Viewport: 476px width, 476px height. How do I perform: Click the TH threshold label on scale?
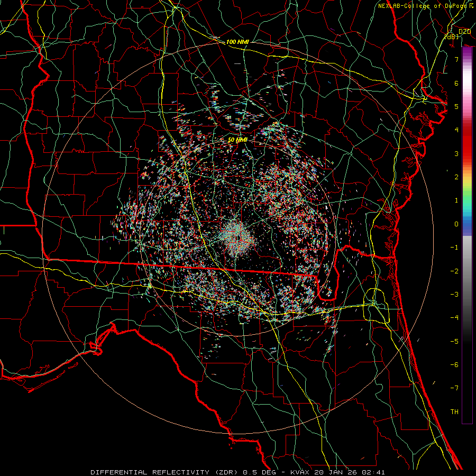coord(454,412)
